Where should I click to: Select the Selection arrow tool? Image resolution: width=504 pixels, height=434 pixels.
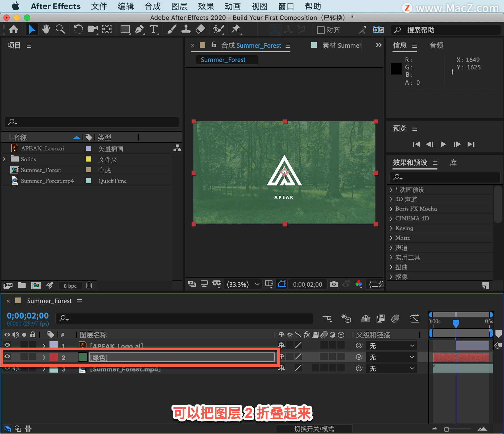click(32, 30)
